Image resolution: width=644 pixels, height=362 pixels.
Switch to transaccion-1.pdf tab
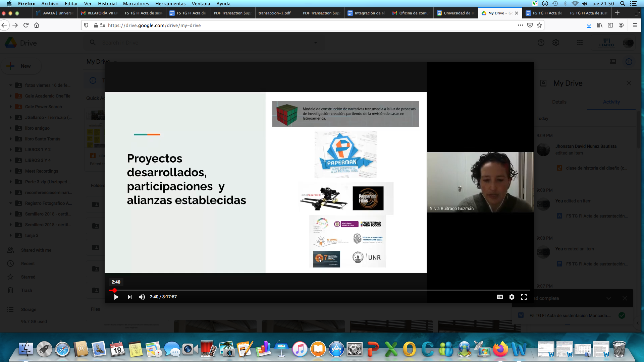tap(274, 13)
